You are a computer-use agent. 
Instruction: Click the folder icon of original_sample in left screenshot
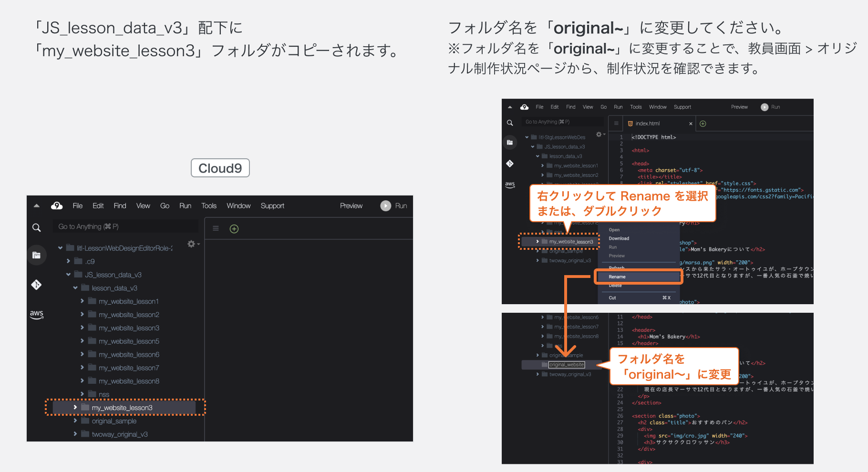click(x=85, y=421)
